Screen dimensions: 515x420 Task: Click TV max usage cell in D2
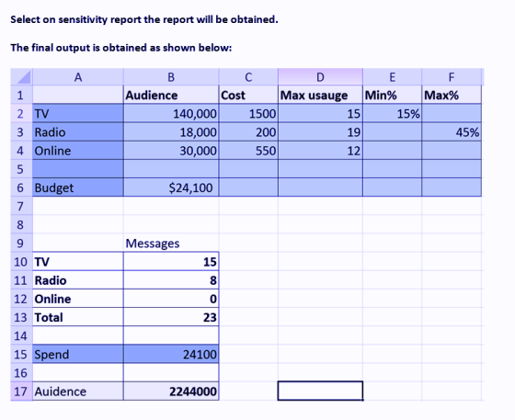(320, 114)
